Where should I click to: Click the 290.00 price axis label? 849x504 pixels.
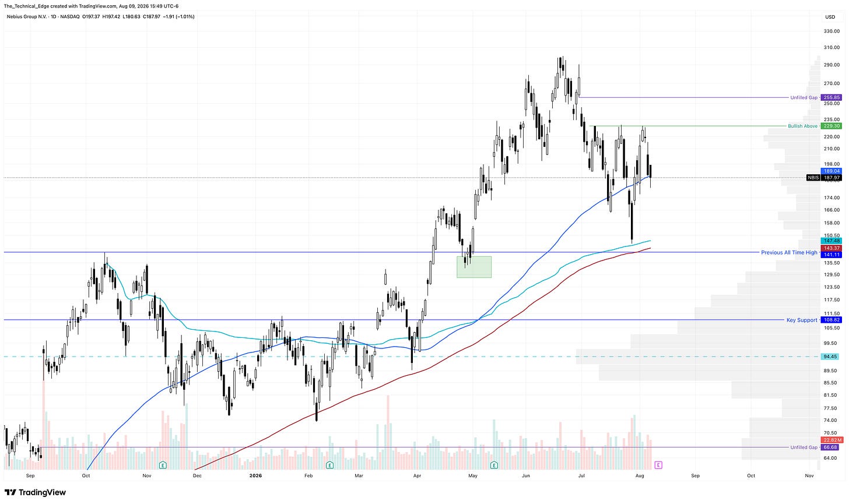(x=831, y=65)
